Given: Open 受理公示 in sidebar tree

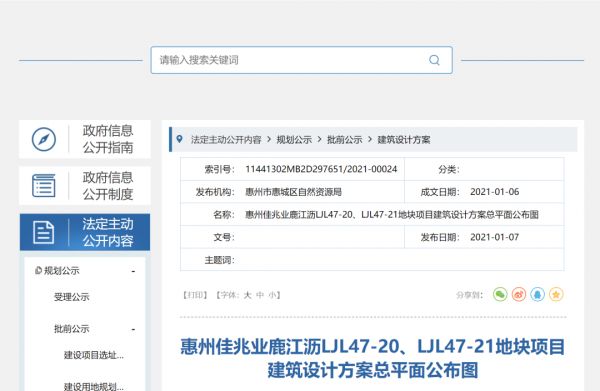Looking at the screenshot, I should [x=72, y=297].
